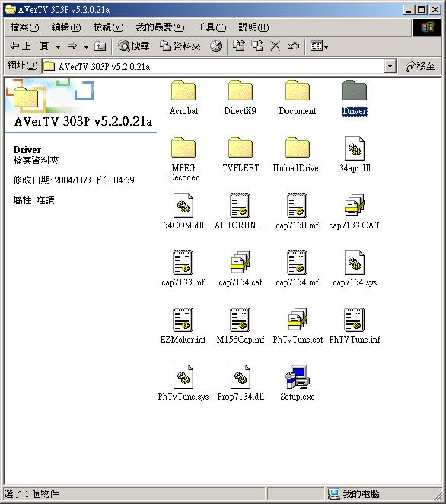Click the Up one level folder icon

100,46
